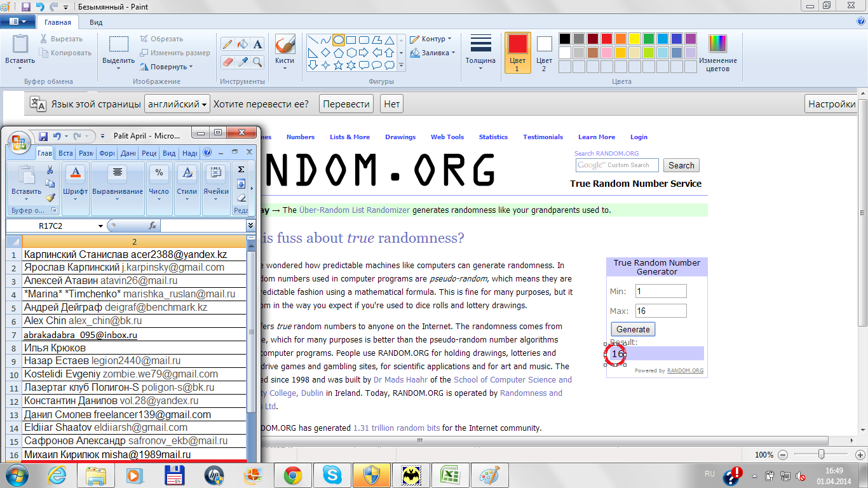Click the Перевести translate button
The image size is (868, 488).
point(346,104)
